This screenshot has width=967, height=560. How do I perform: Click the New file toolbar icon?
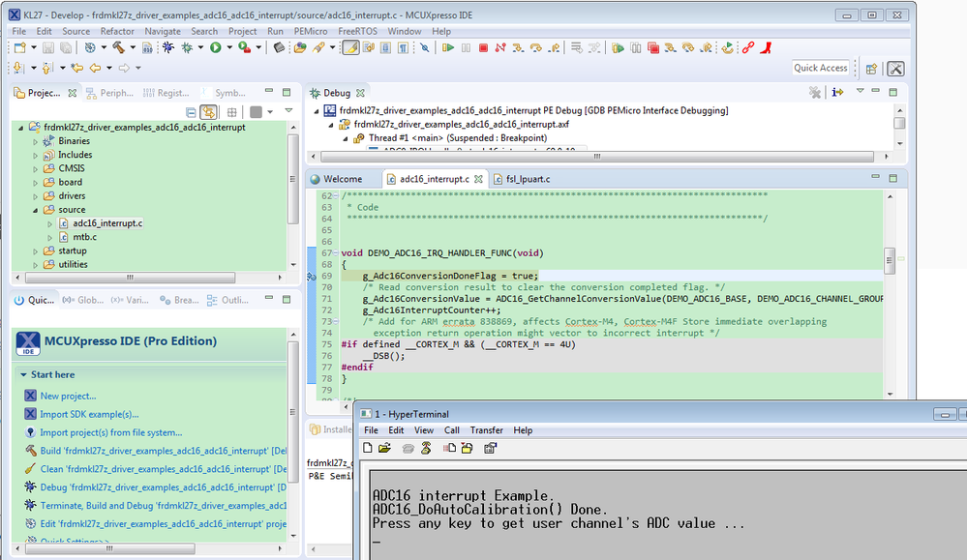[19, 47]
